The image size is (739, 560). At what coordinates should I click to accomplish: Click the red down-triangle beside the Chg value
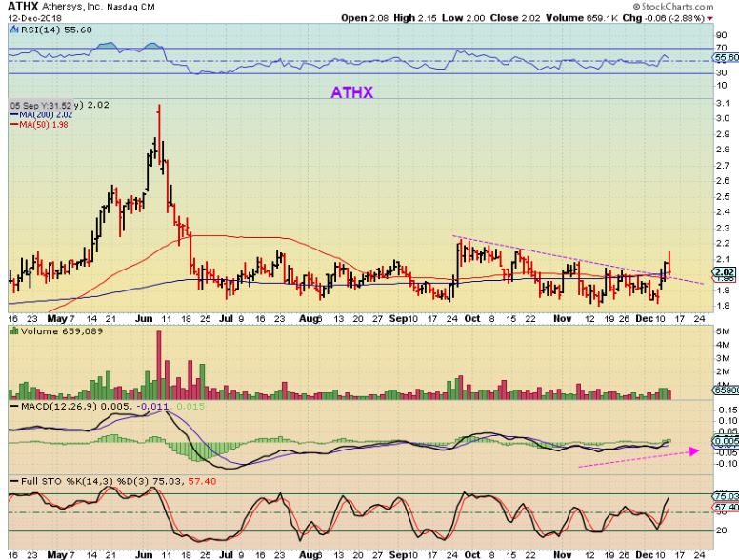pos(710,18)
